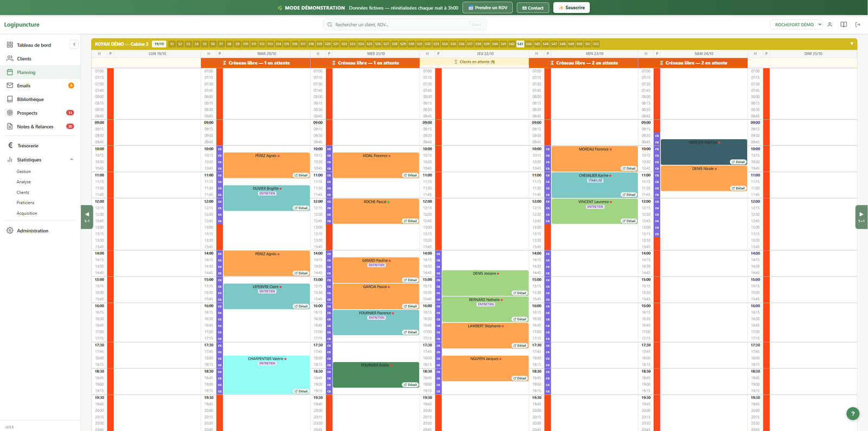Click the Emails envelope icon

10,86
